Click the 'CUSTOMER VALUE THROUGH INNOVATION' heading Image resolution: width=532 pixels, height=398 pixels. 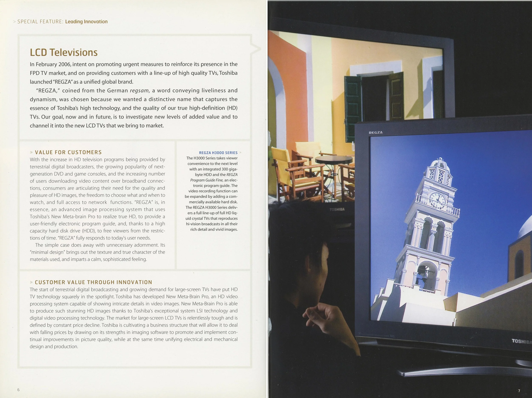coord(94,282)
